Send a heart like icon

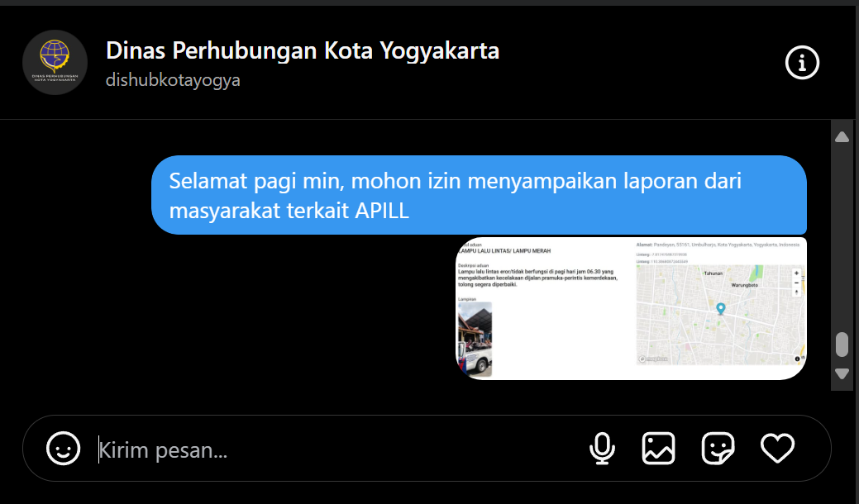(777, 449)
